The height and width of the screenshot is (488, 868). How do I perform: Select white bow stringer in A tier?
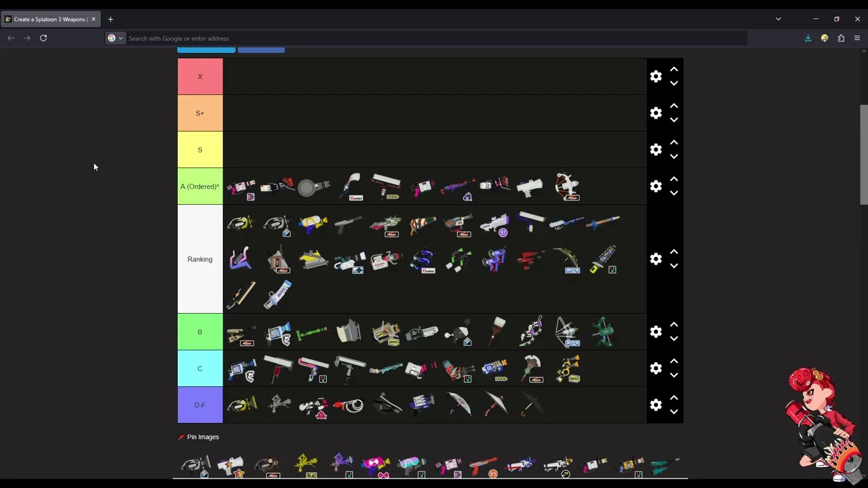[x=567, y=186]
